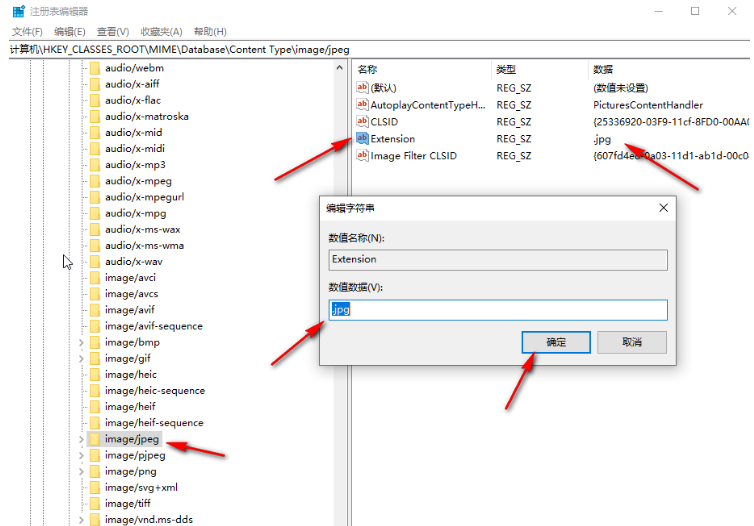This screenshot has height=526, width=754.
Task: Expand the image/pjpeg key
Action: coord(81,455)
